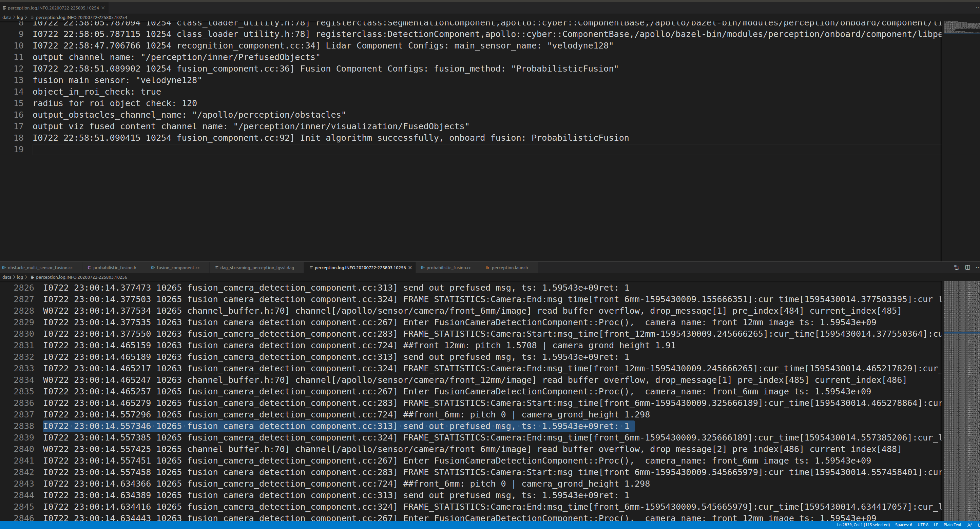
Task: Click the C icon on the probabilistic_fusion.h tab
Action: [88, 267]
